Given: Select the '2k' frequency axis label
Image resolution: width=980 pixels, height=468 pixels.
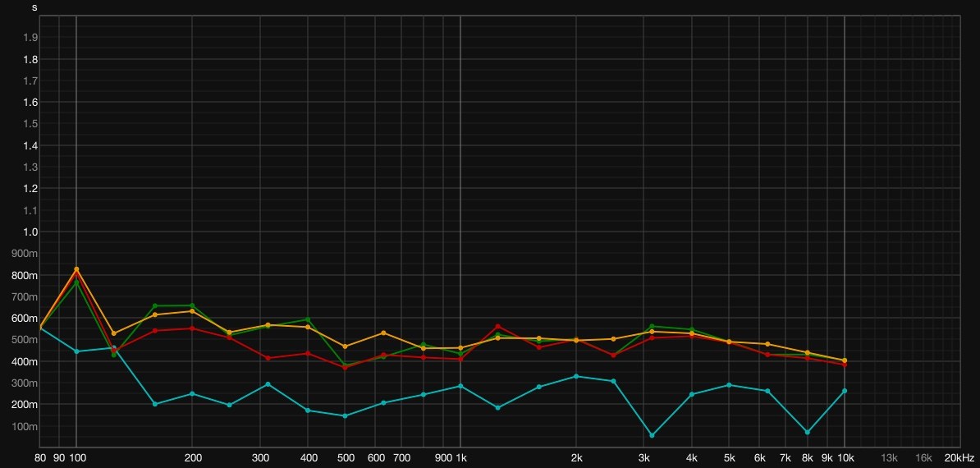Looking at the screenshot, I should [577, 458].
